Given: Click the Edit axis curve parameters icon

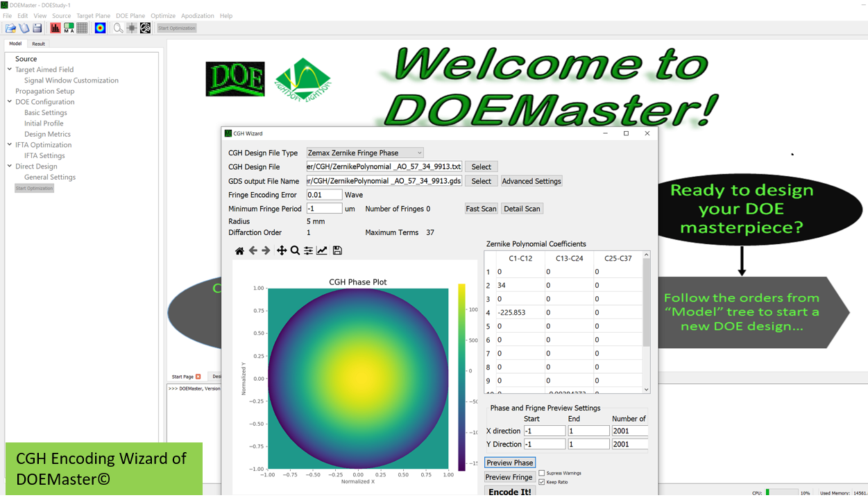Looking at the screenshot, I should [322, 250].
